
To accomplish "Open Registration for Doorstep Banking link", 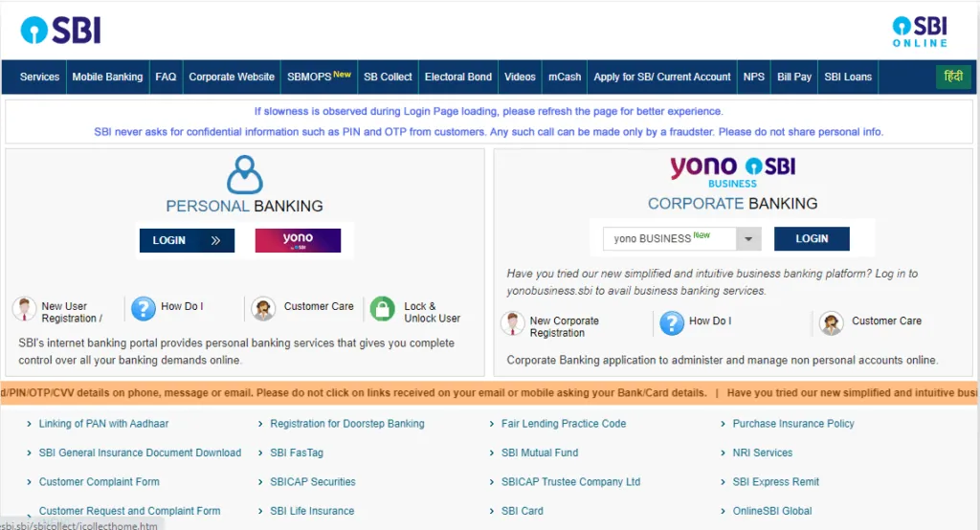I will tap(346, 423).
